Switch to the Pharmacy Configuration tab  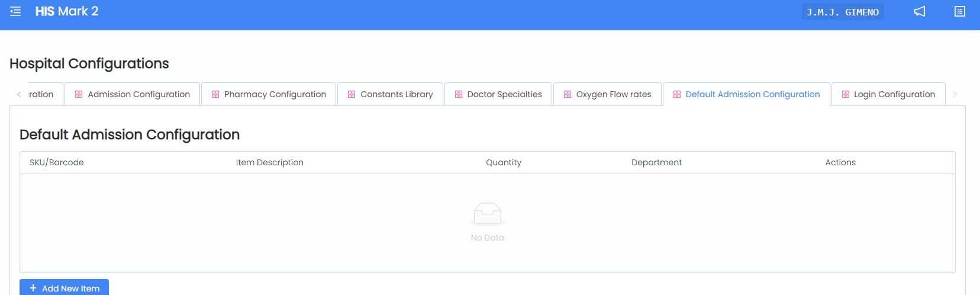pyautogui.click(x=275, y=94)
